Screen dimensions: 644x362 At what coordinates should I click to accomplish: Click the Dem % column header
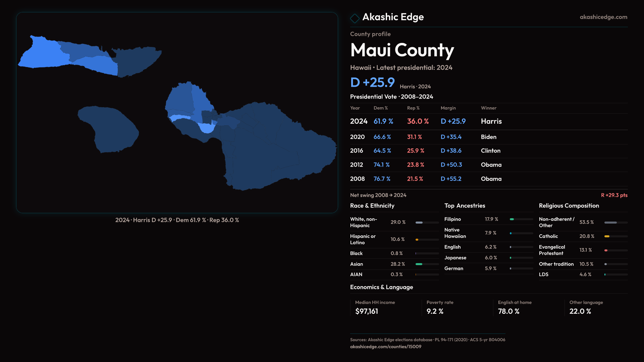point(380,108)
